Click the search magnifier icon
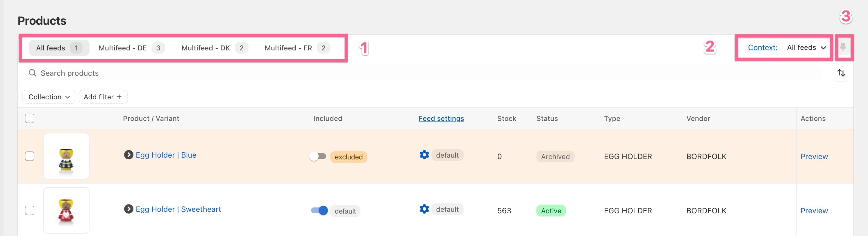Screen dimensions: 868x236 [32, 73]
